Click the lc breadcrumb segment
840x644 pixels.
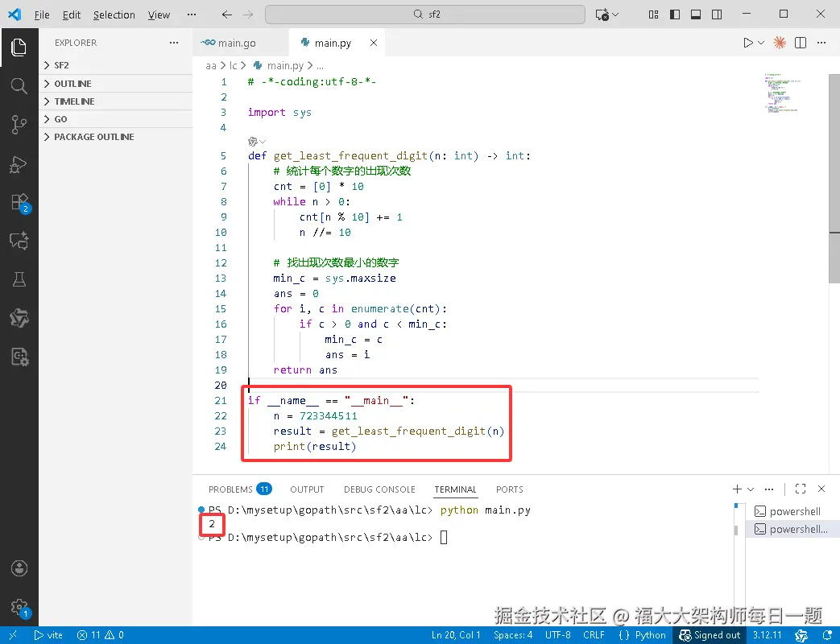[x=233, y=66]
